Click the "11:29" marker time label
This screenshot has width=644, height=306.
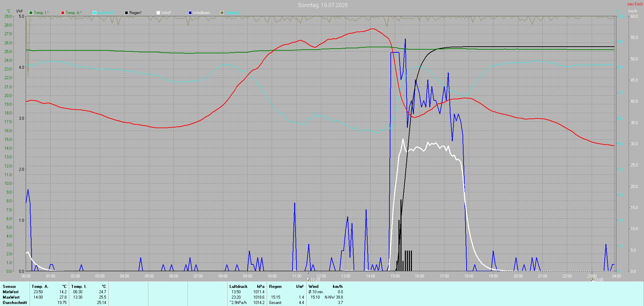[315, 280]
